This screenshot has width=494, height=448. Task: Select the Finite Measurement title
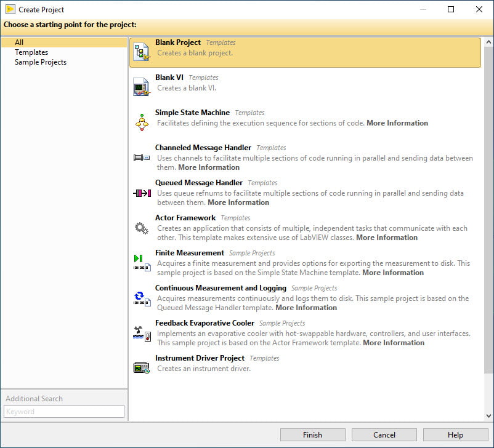190,253
